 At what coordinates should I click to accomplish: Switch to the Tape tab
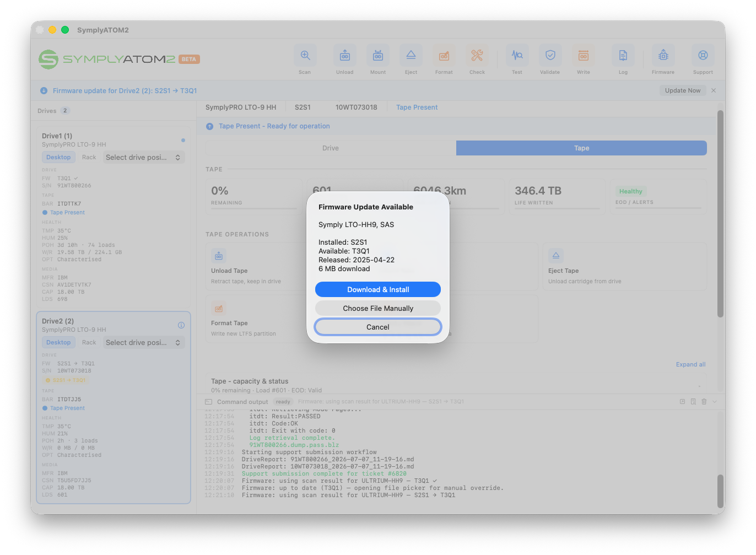point(581,148)
